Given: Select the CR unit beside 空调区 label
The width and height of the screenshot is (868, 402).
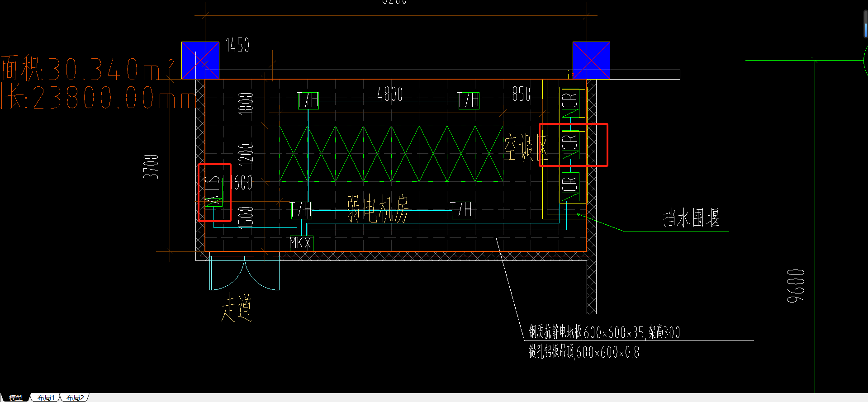Looking at the screenshot, I should click(x=573, y=145).
